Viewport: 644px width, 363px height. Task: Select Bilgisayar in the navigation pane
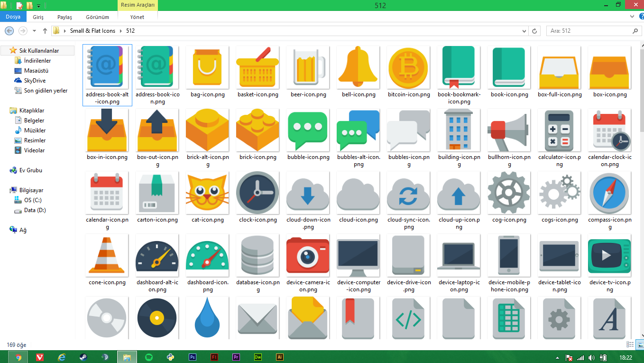click(x=31, y=190)
